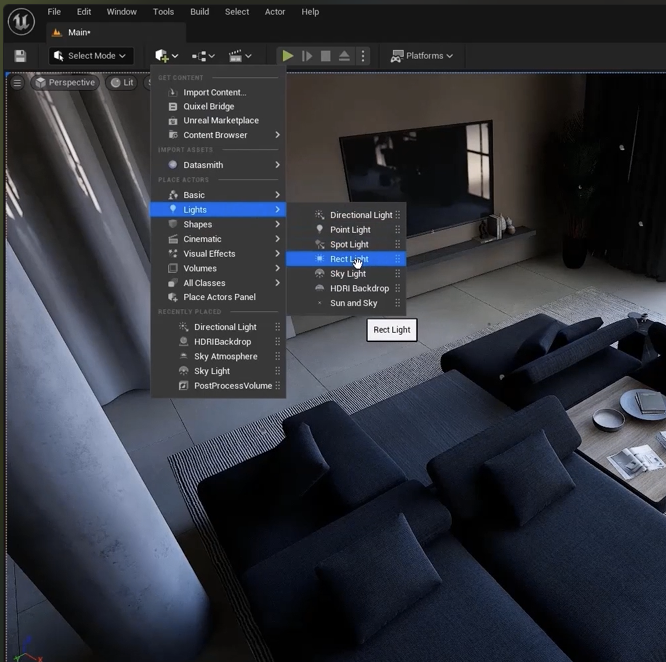Open Select Mode dropdown
This screenshot has height=662, width=666.
(91, 56)
